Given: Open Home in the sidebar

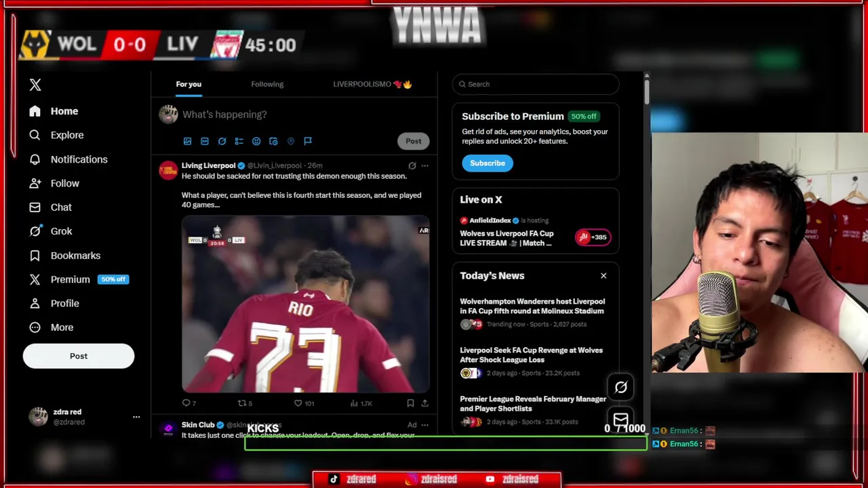Looking at the screenshot, I should (54, 111).
